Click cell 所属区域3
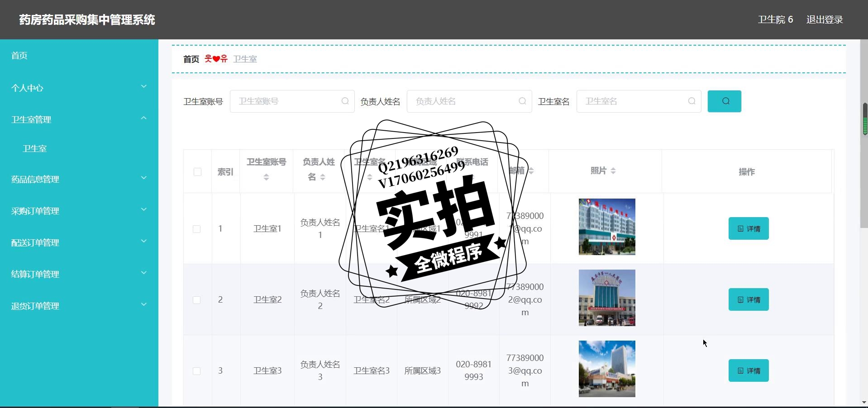Viewport: 868px width, 408px height. coord(423,370)
